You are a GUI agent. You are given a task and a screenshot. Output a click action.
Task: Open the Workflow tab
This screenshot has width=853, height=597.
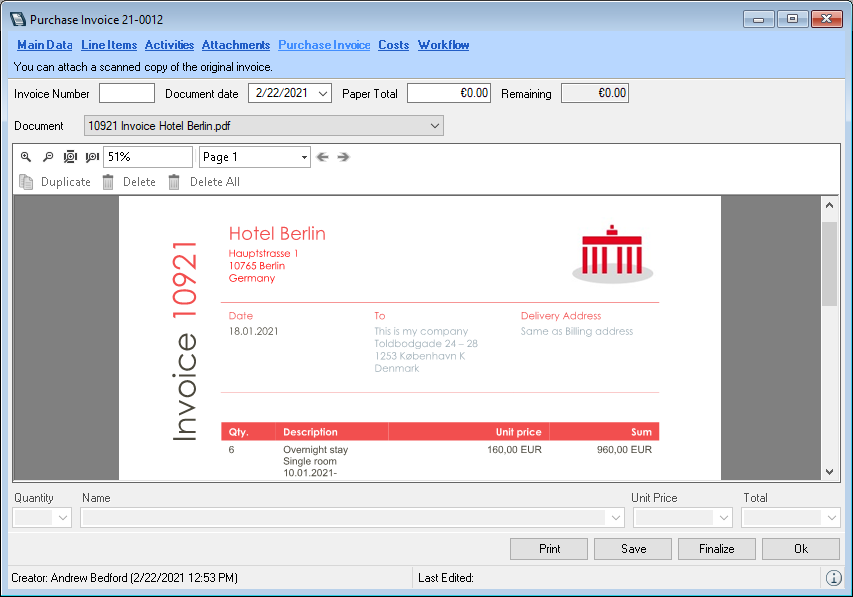coord(443,45)
